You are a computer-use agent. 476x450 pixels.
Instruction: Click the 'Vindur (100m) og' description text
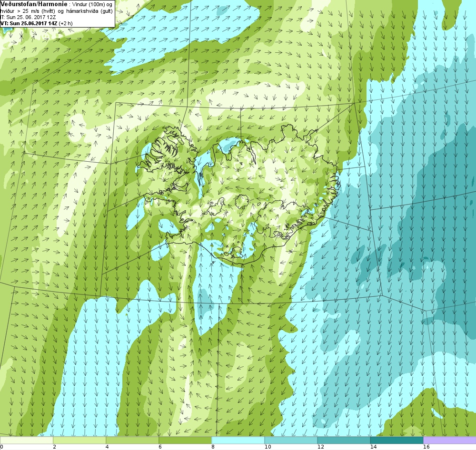[x=92, y=5]
